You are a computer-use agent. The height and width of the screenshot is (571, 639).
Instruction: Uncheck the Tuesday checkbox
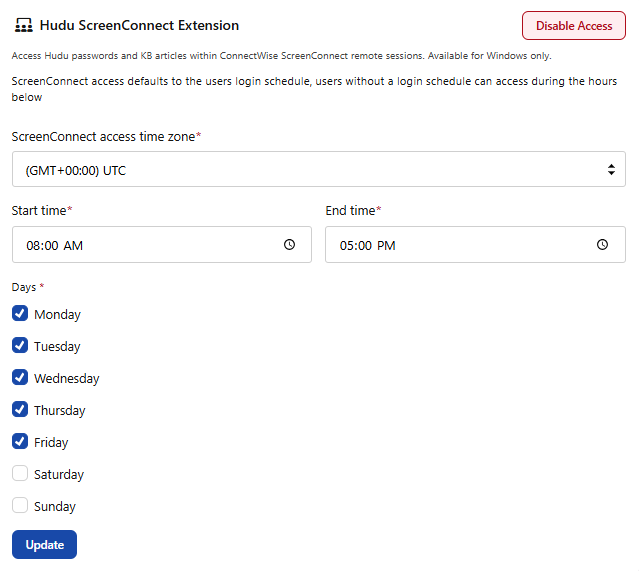click(x=20, y=345)
